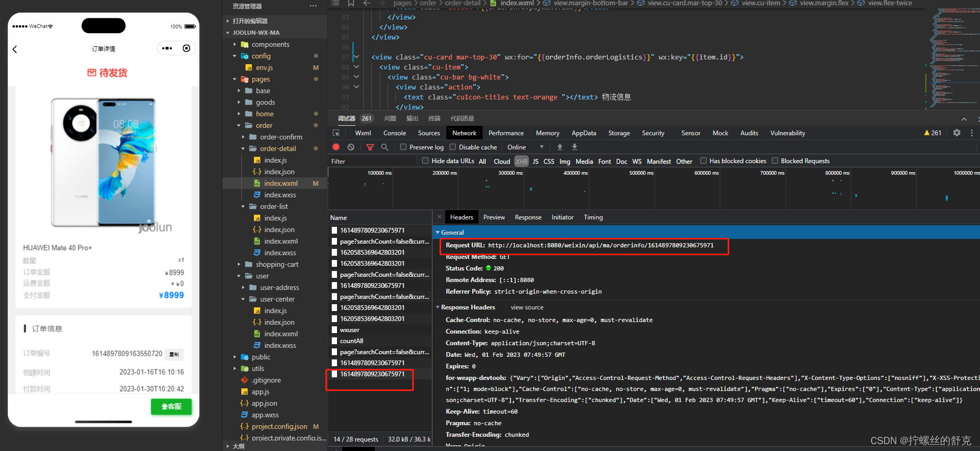The image size is (980, 451).
Task: Toggle JS request type filter
Action: click(x=536, y=162)
